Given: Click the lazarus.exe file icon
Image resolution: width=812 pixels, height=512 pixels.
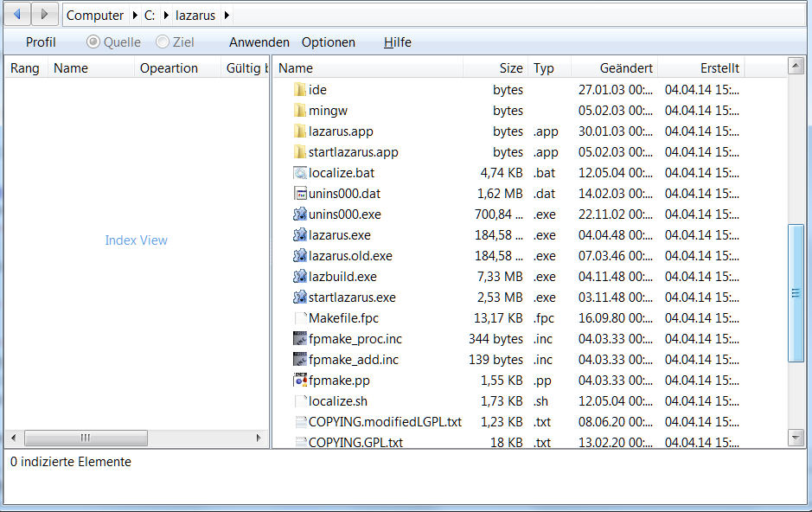Looking at the screenshot, I should [x=300, y=235].
